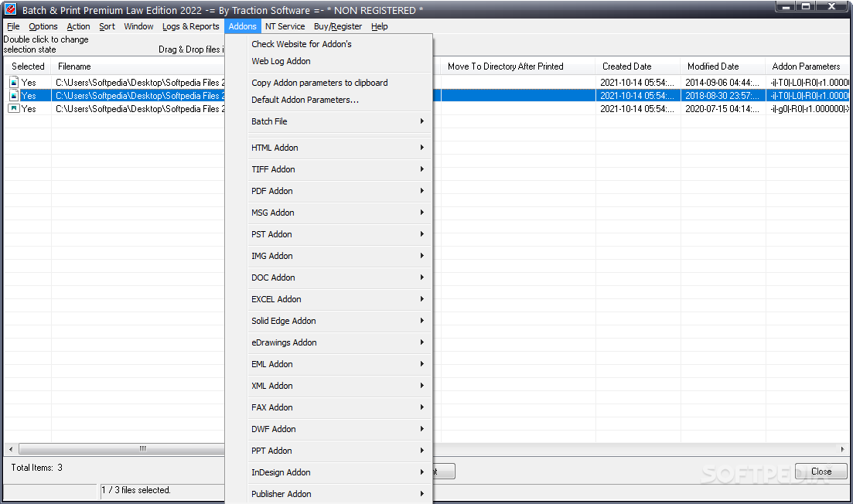Viewport: 853px width, 504px height.
Task: Click Modified Date 2020-07-15 04:14 cell
Action: (x=722, y=109)
